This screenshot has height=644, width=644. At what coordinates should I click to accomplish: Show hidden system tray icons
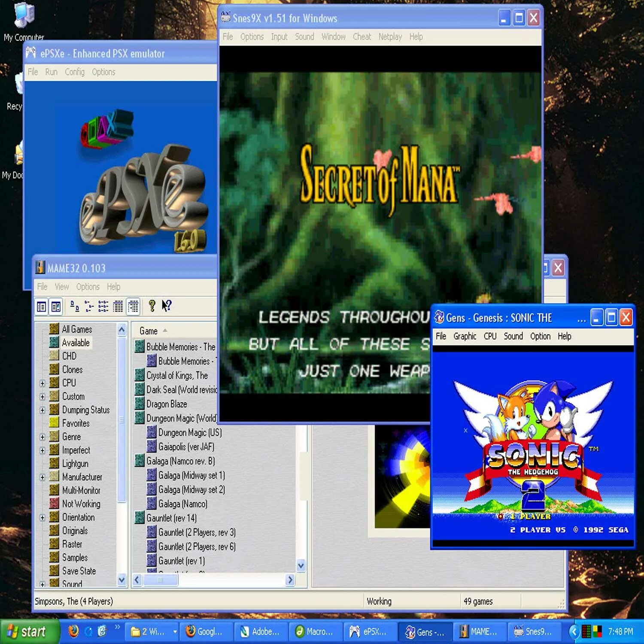click(574, 632)
